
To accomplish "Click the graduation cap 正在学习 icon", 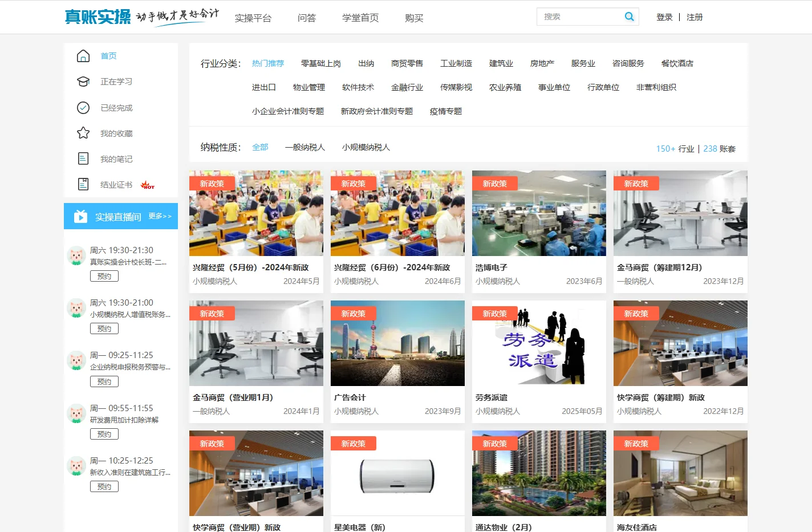I will (x=83, y=82).
